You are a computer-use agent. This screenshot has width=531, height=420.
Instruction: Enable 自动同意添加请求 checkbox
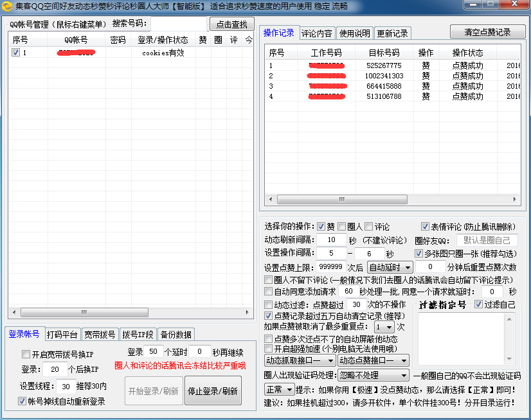click(268, 292)
